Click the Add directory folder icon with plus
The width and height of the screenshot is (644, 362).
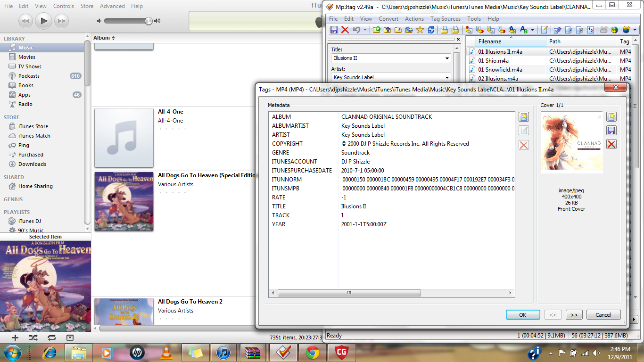tap(387, 30)
